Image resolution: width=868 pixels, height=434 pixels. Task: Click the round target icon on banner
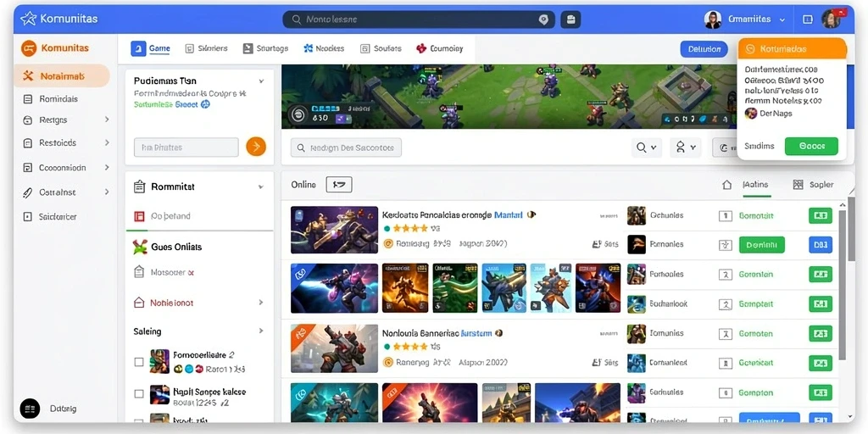(298, 115)
